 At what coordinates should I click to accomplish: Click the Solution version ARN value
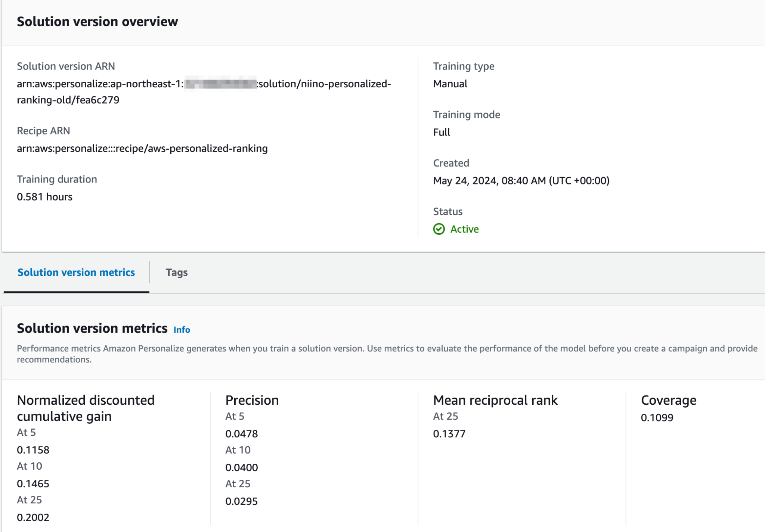point(101,84)
